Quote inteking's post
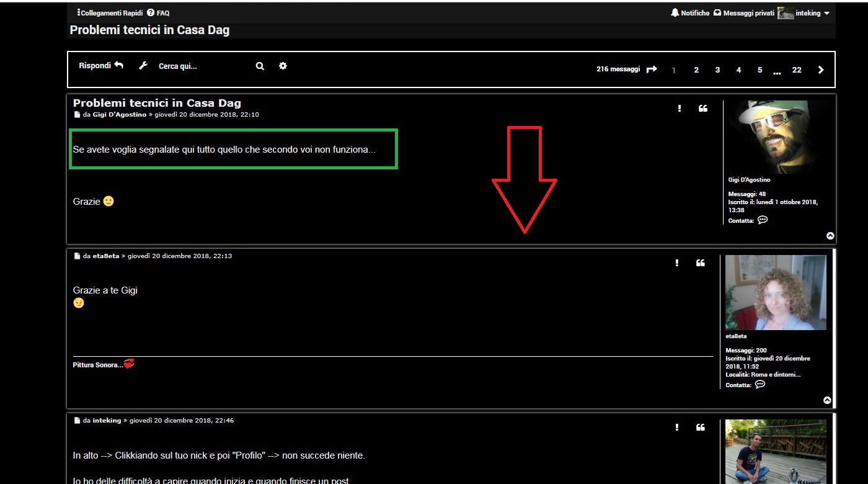Viewport: 868px width, 484px height. [700, 428]
